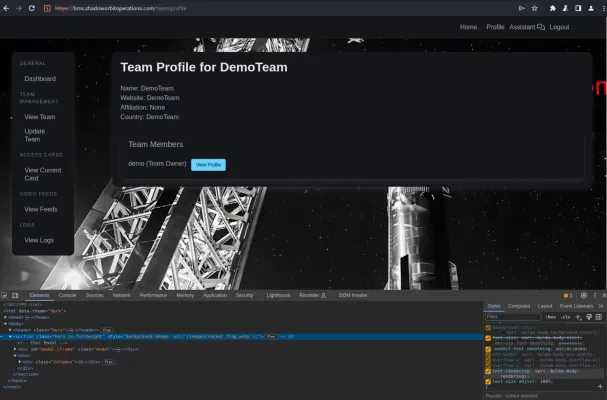
Task: Click the Filter input in Styles pane
Action: point(510,317)
